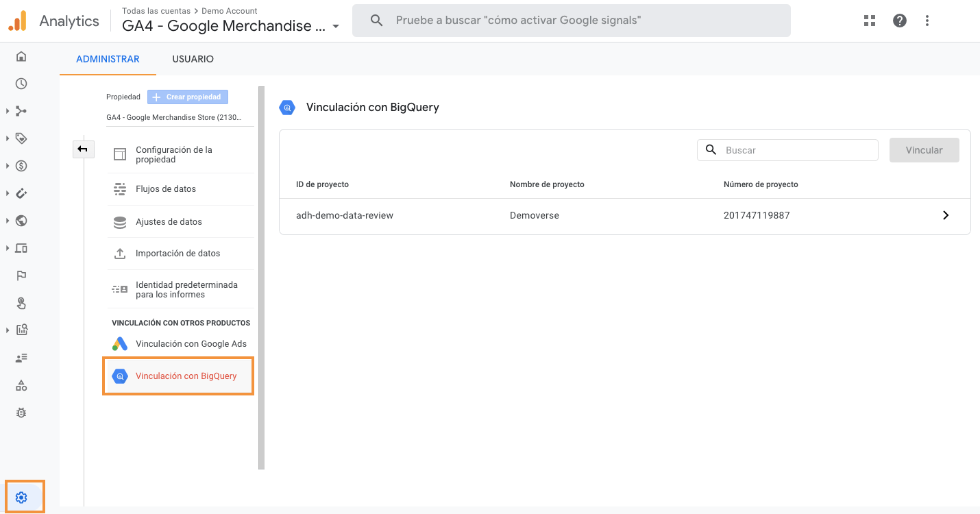Open the Google apps grid icon

pos(870,21)
